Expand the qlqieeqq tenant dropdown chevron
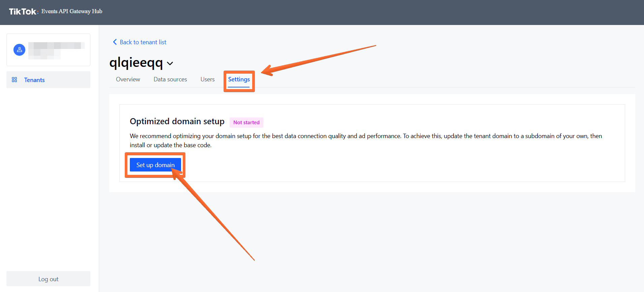644x292 pixels. (x=170, y=63)
